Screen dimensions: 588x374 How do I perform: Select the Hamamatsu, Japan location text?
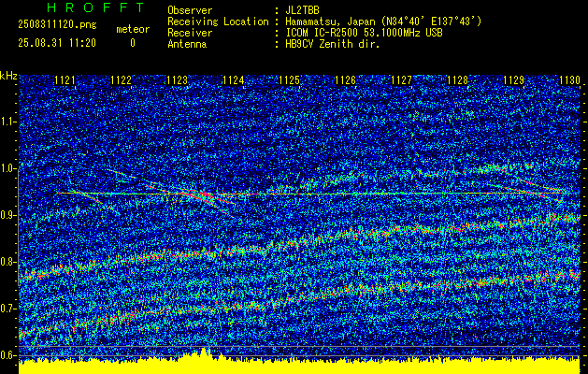click(383, 22)
